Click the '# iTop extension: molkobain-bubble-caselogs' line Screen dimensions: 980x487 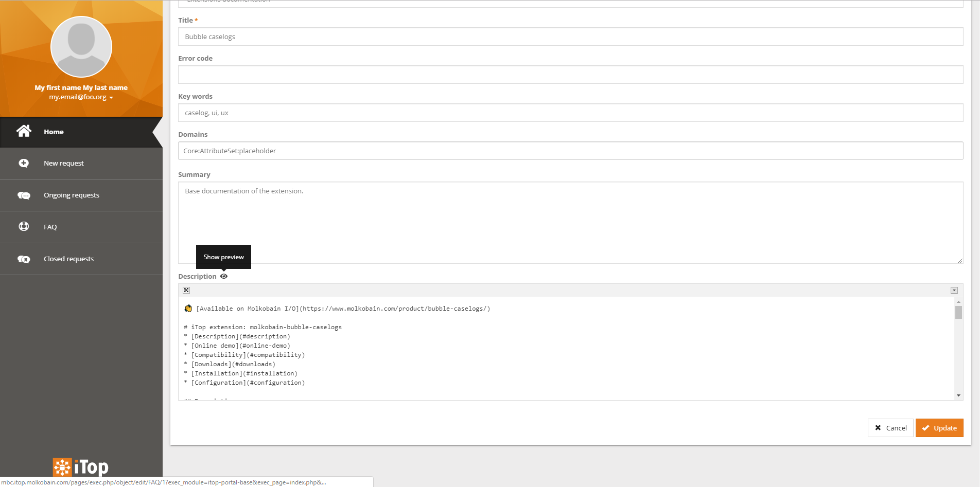click(263, 327)
